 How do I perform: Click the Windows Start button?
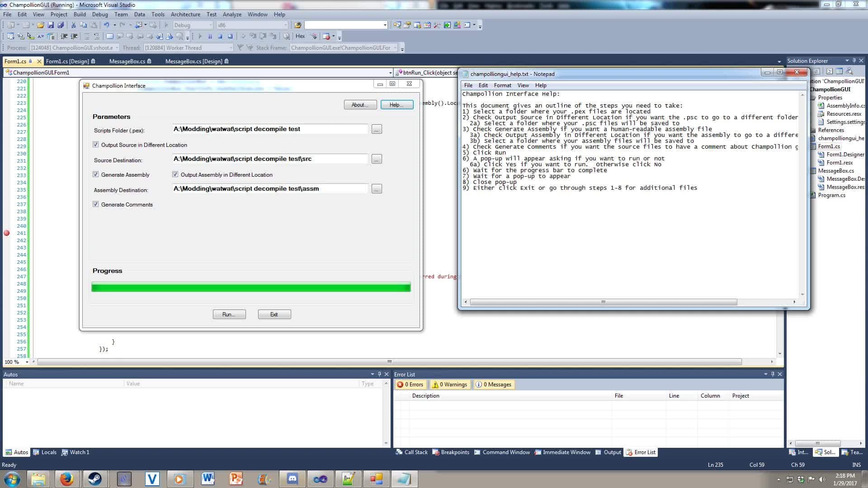12,479
